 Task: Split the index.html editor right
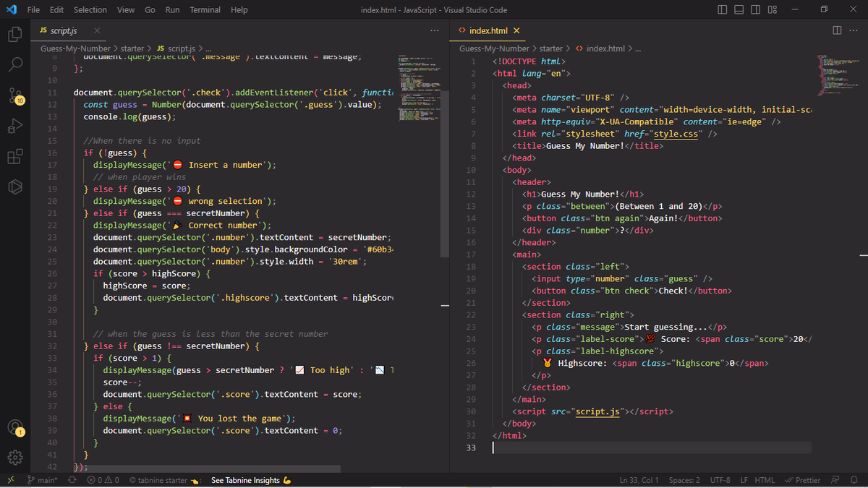pos(837,30)
